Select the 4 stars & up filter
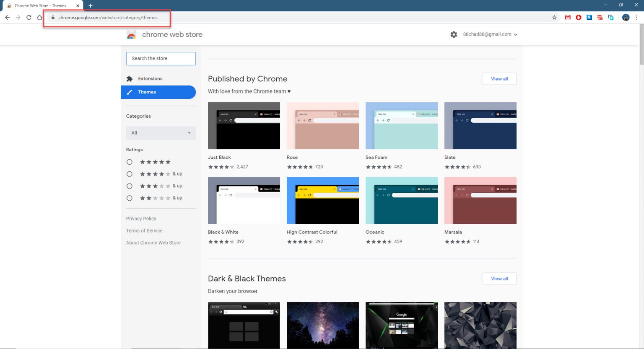This screenshot has height=349, width=644. [130, 174]
